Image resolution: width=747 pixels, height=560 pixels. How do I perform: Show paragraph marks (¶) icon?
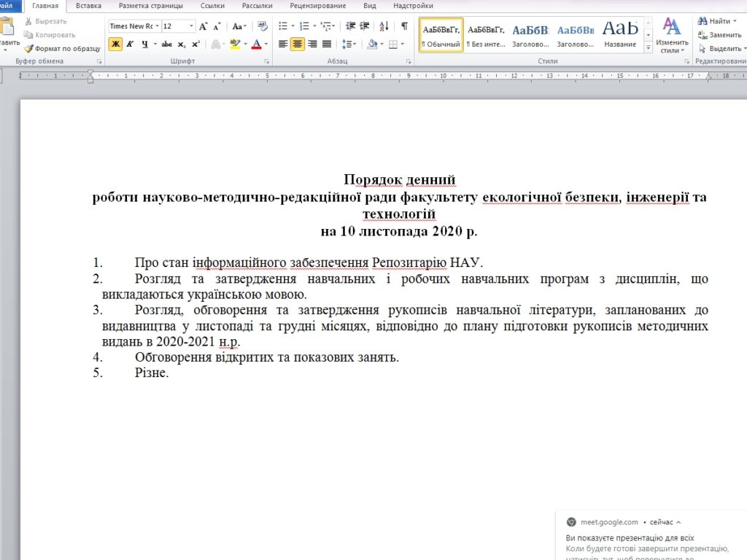(404, 26)
